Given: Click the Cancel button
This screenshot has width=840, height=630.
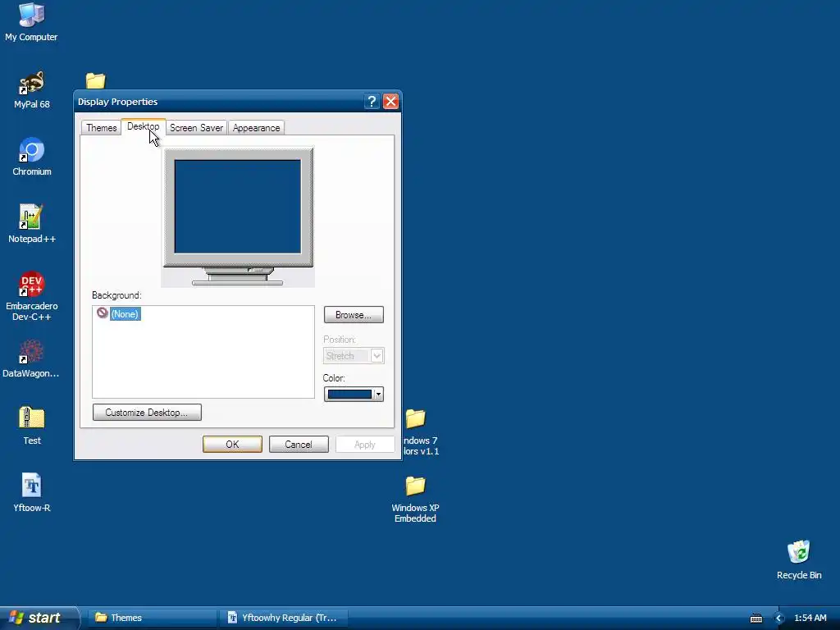Looking at the screenshot, I should (x=299, y=444).
